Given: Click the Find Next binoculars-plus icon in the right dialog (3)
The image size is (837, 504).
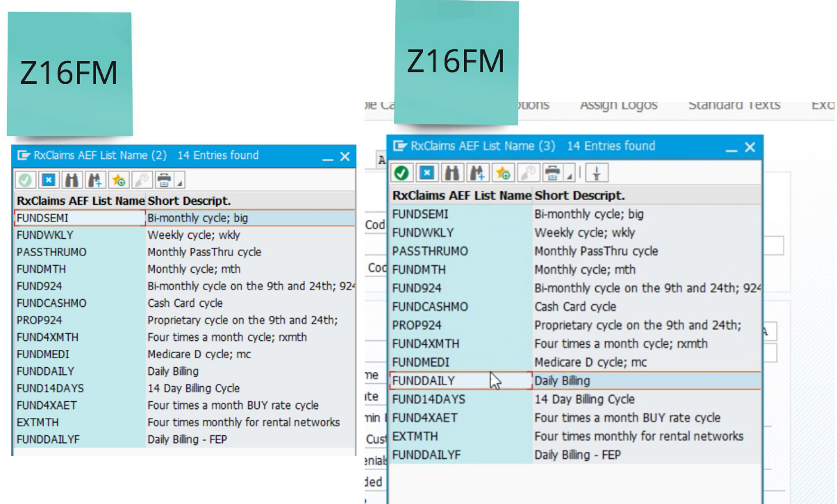Looking at the screenshot, I should pos(477,172).
